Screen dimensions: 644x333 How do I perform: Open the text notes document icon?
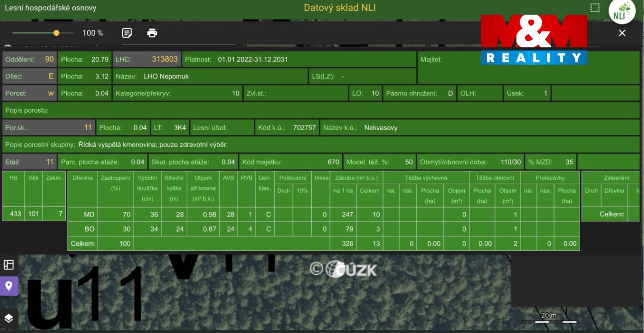tap(127, 33)
